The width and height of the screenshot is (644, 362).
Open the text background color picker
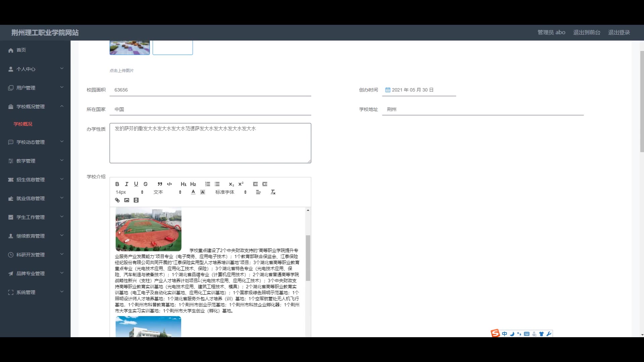pos(202,192)
